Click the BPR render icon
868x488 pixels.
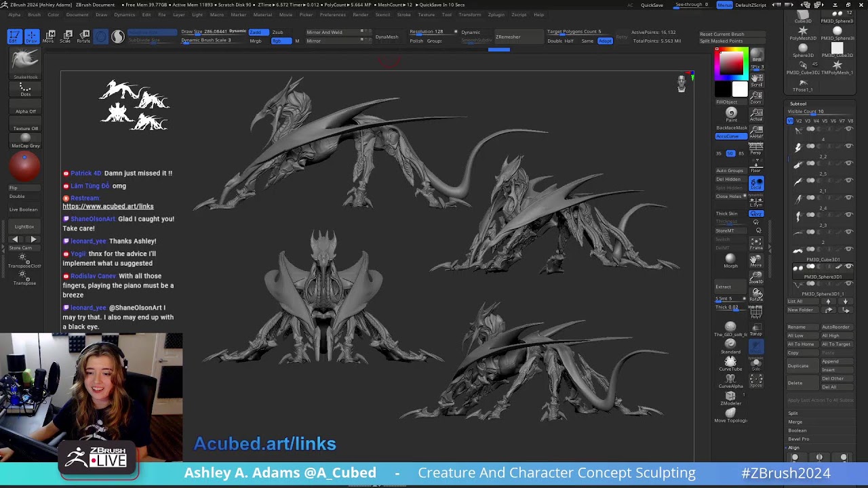tap(757, 55)
